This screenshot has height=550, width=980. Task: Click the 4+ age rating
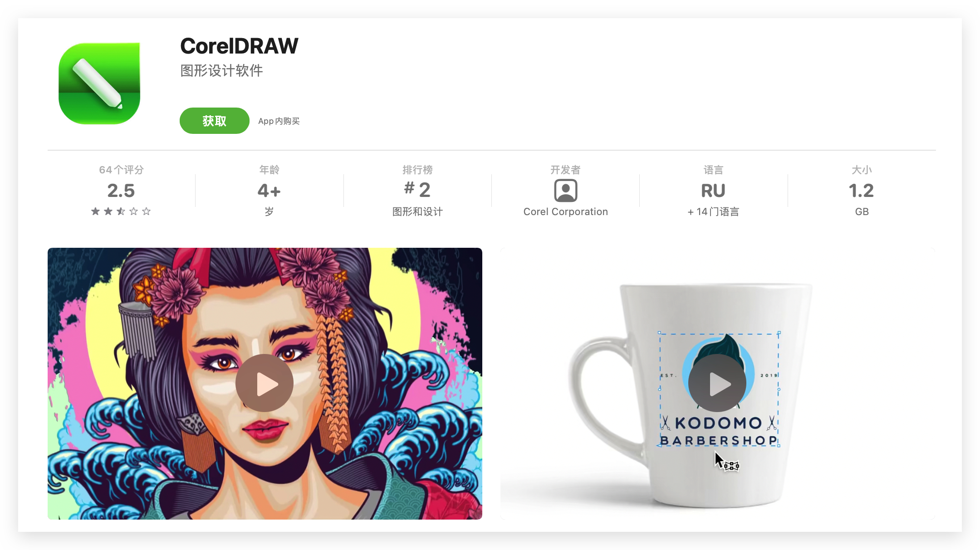(269, 191)
